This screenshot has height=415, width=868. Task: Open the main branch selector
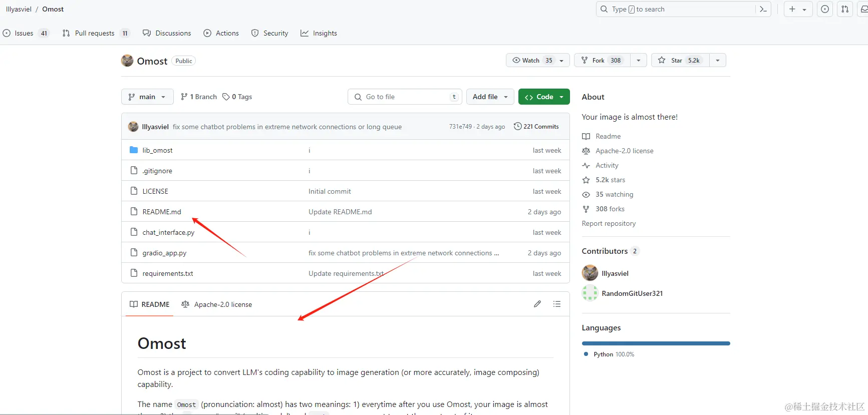point(147,97)
